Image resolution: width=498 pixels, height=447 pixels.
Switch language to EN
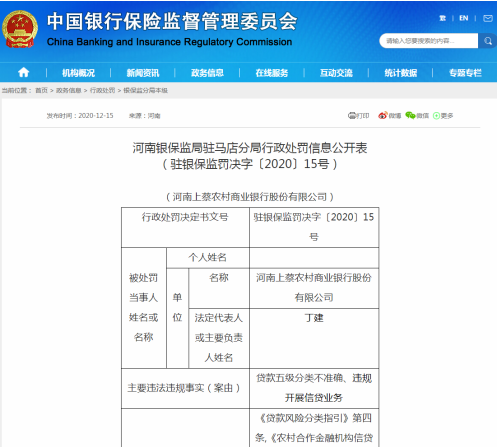[x=463, y=18]
